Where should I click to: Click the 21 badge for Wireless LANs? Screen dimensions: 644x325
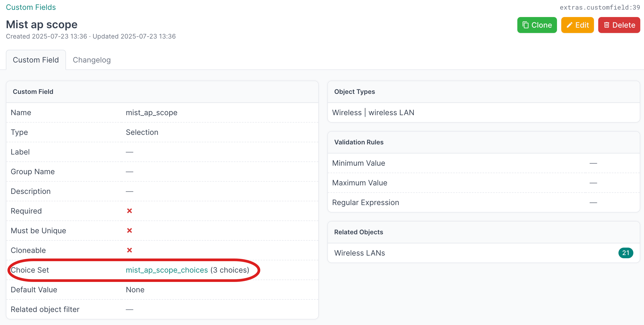626,253
